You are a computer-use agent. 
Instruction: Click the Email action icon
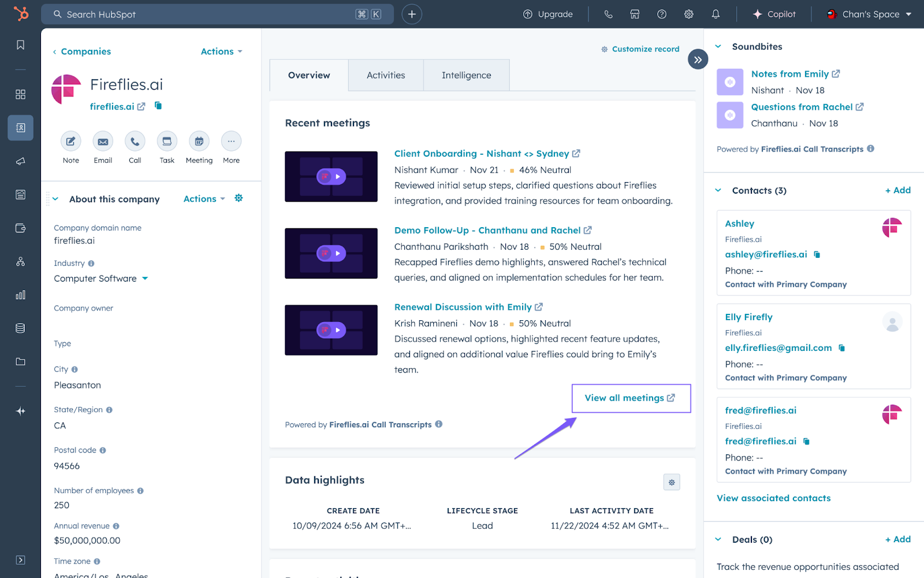click(103, 142)
